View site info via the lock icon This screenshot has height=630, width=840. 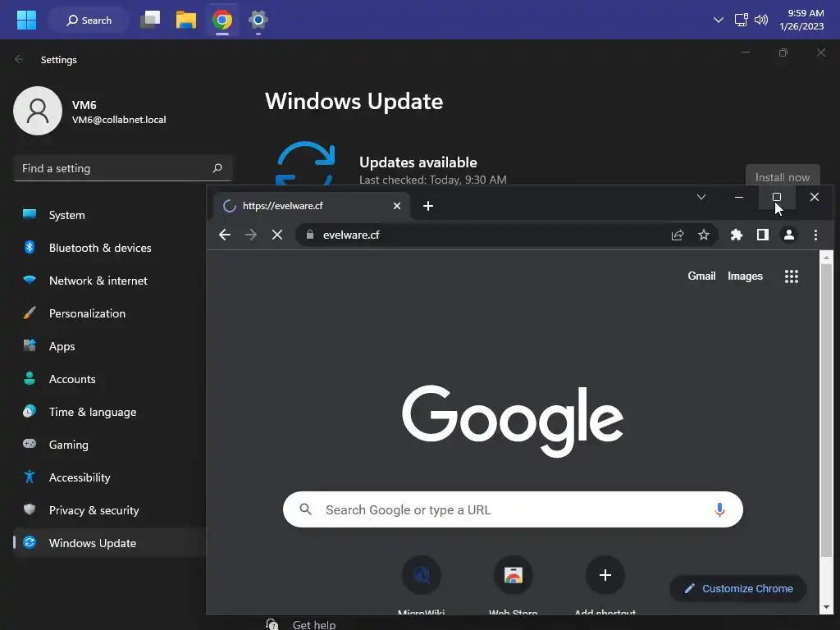point(309,235)
